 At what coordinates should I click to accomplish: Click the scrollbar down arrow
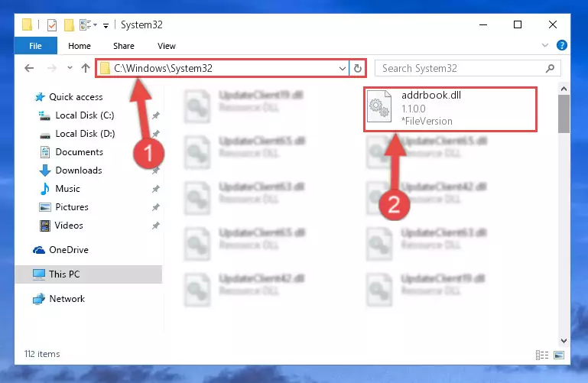click(x=564, y=341)
